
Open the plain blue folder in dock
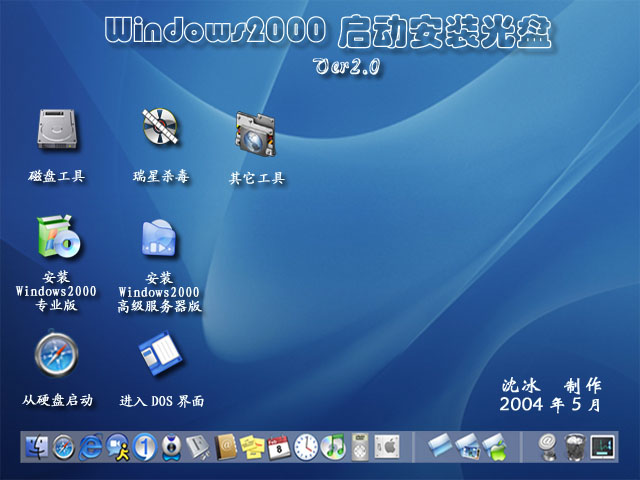click(x=440, y=447)
